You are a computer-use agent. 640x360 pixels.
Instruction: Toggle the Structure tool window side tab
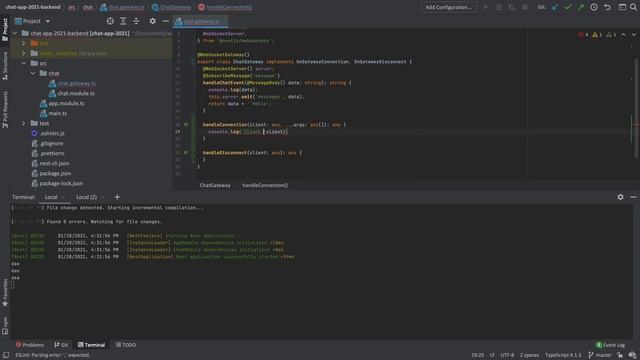5,65
